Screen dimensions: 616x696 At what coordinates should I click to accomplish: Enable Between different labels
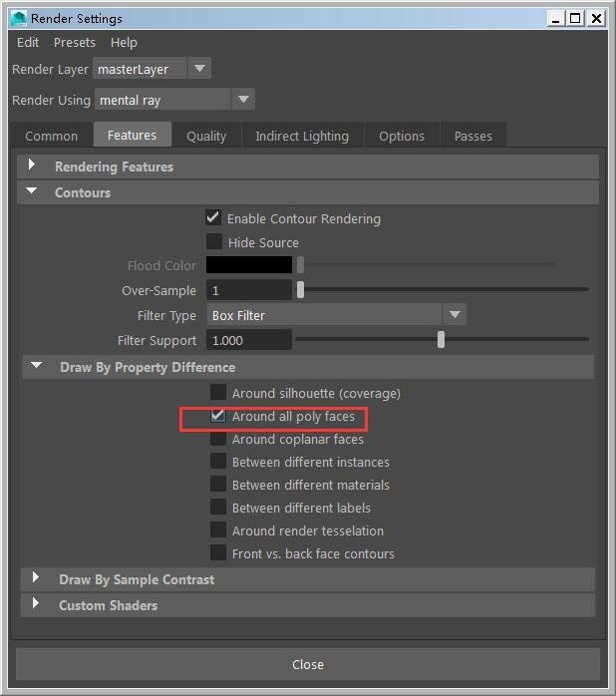coord(218,508)
